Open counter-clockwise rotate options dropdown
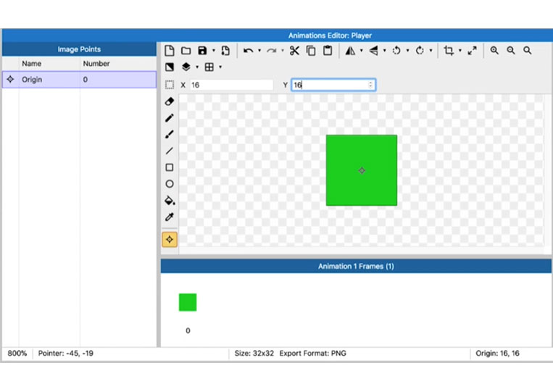This screenshot has width=553, height=392. coord(408,51)
